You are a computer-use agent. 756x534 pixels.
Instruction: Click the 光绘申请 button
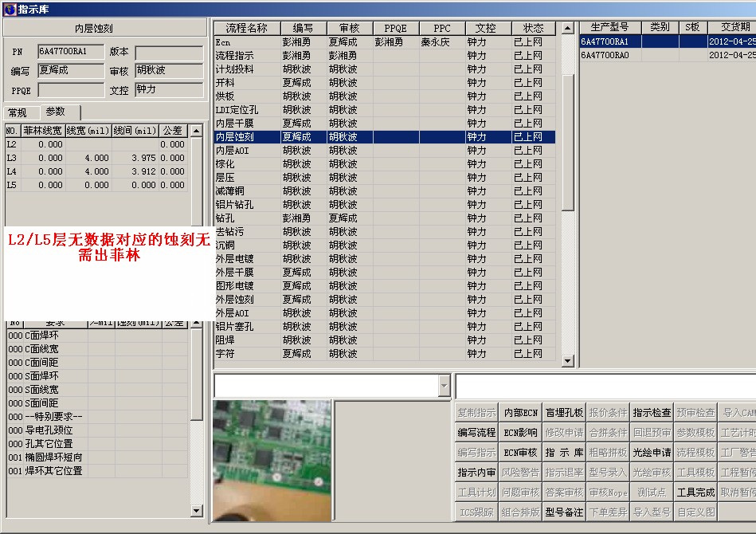pos(652,453)
